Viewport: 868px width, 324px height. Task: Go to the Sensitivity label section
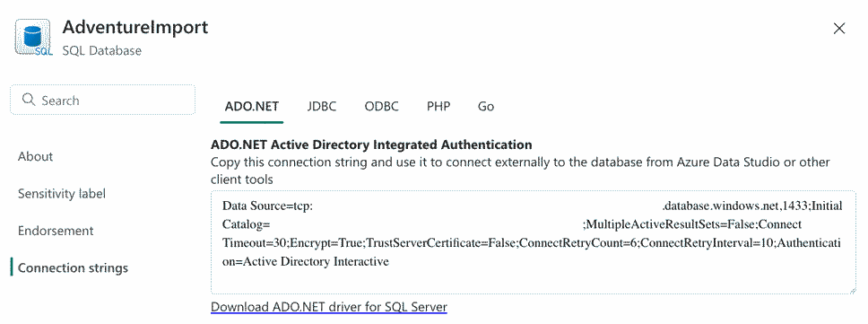(x=62, y=194)
